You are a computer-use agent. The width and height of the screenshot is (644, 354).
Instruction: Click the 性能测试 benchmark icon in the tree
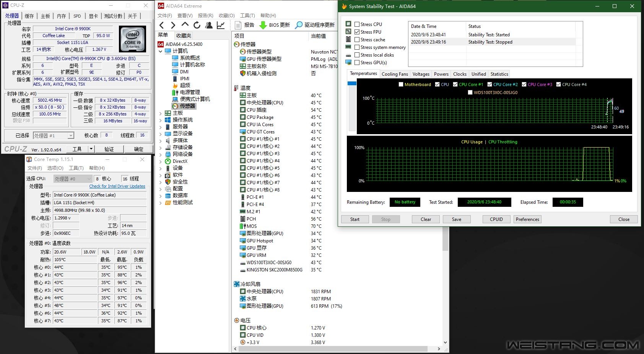168,203
